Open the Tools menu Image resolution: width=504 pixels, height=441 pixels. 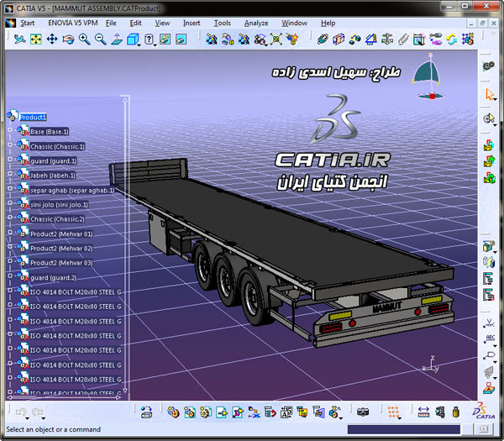(223, 24)
